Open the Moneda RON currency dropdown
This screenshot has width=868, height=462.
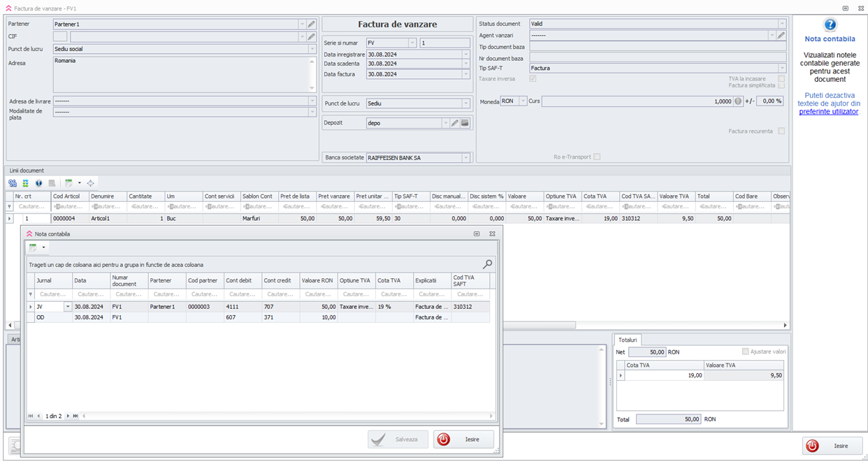click(523, 101)
